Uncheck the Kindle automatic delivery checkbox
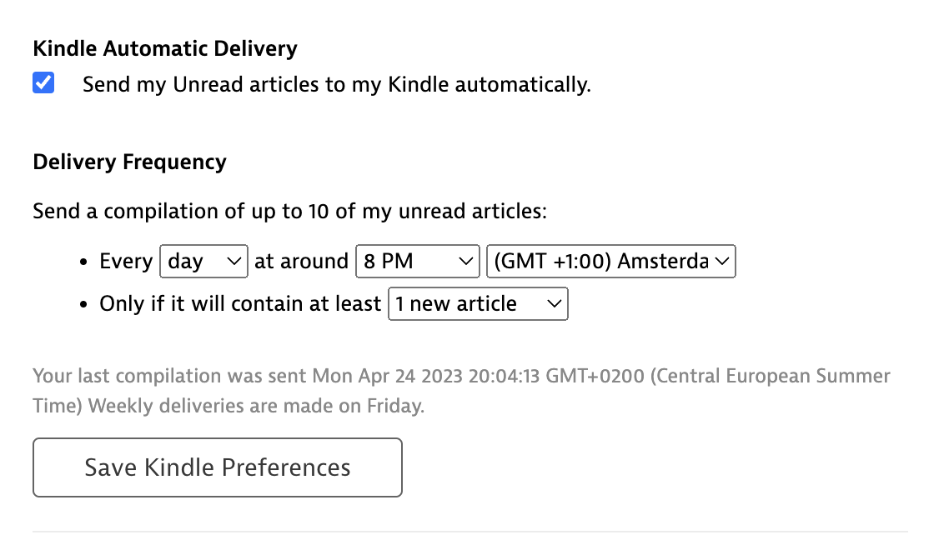The height and width of the screenshot is (560, 939). 43,82
